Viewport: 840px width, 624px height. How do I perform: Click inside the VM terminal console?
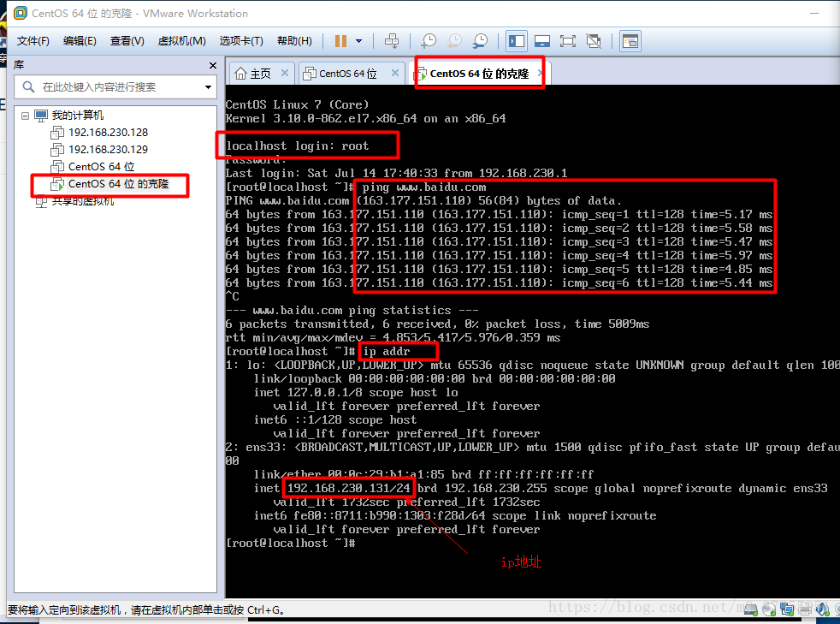click(533, 342)
